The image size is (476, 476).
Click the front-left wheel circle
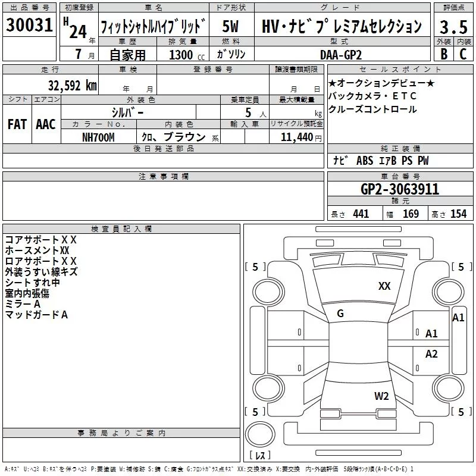(x=268, y=292)
